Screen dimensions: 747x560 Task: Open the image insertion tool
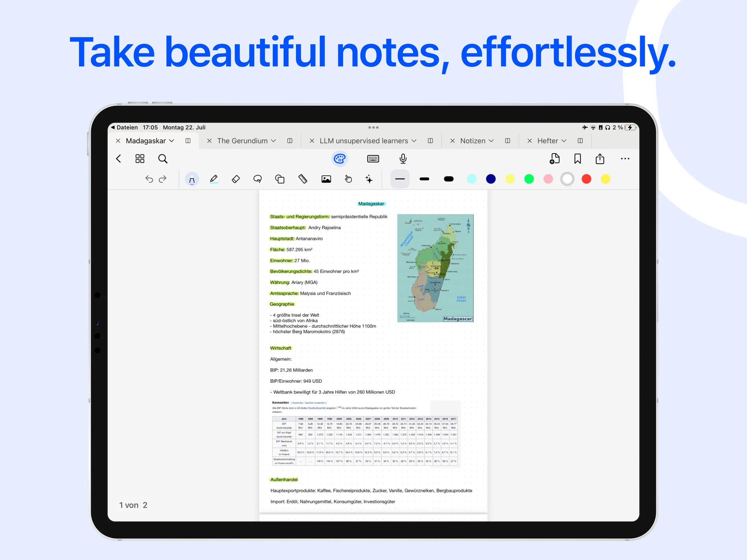[326, 179]
